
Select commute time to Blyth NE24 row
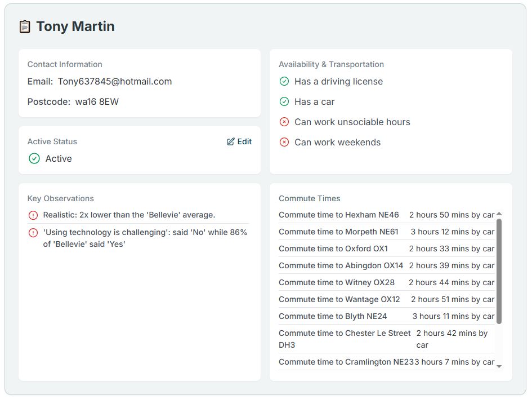(x=386, y=316)
